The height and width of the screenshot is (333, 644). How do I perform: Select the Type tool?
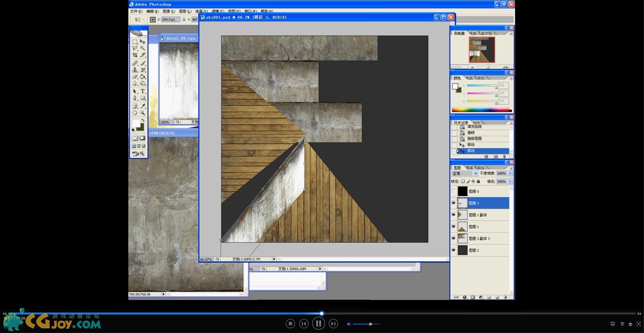[x=143, y=91]
